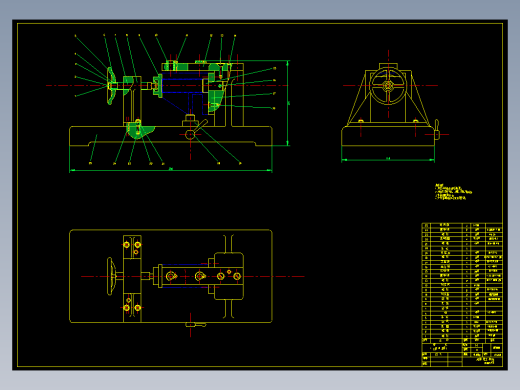Image resolution: width=520 pixels, height=390 pixels.
Task: Select the horizontal width dimension under the side view
Action: [x=388, y=160]
